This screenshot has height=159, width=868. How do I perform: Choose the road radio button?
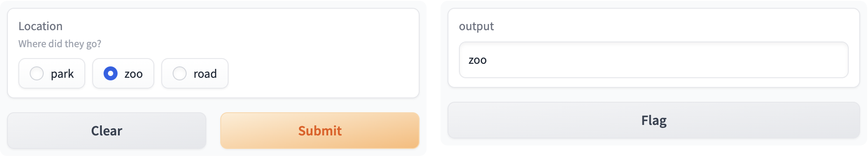(195, 73)
